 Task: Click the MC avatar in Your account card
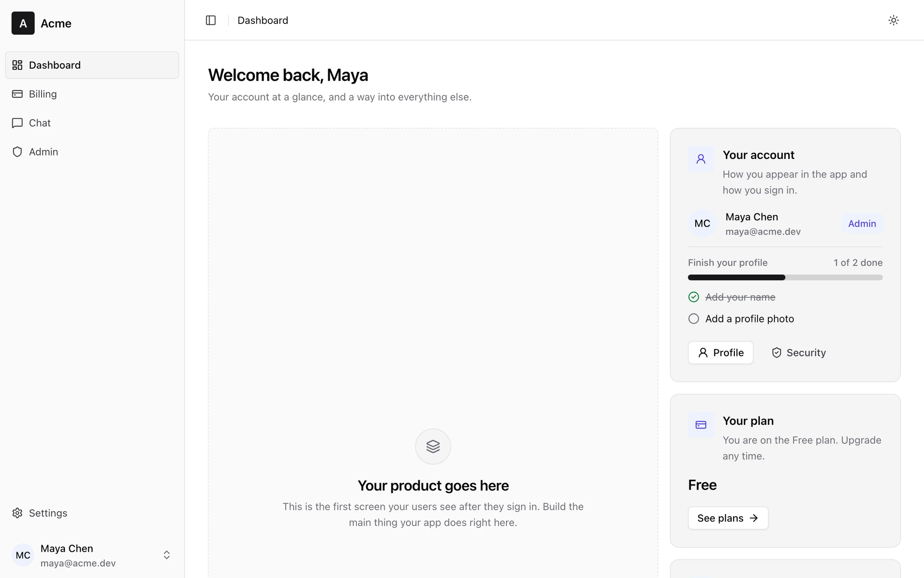702,224
